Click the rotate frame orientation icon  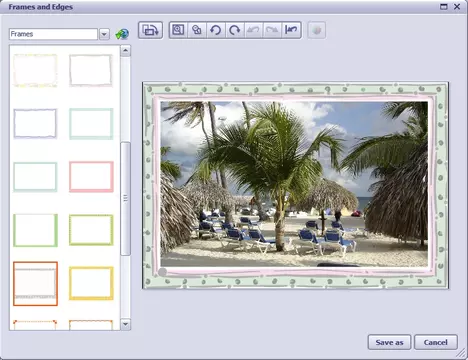pyautogui.click(x=150, y=30)
